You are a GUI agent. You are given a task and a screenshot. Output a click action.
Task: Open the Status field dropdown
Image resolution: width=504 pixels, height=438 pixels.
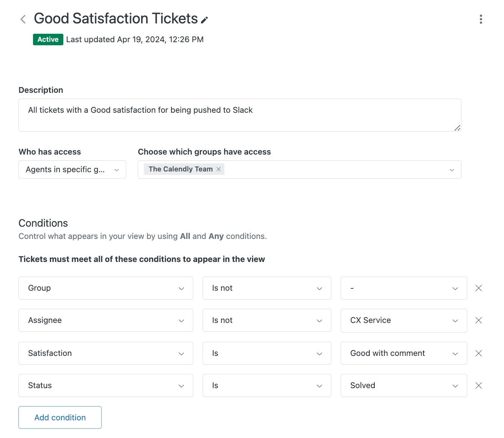pos(105,385)
